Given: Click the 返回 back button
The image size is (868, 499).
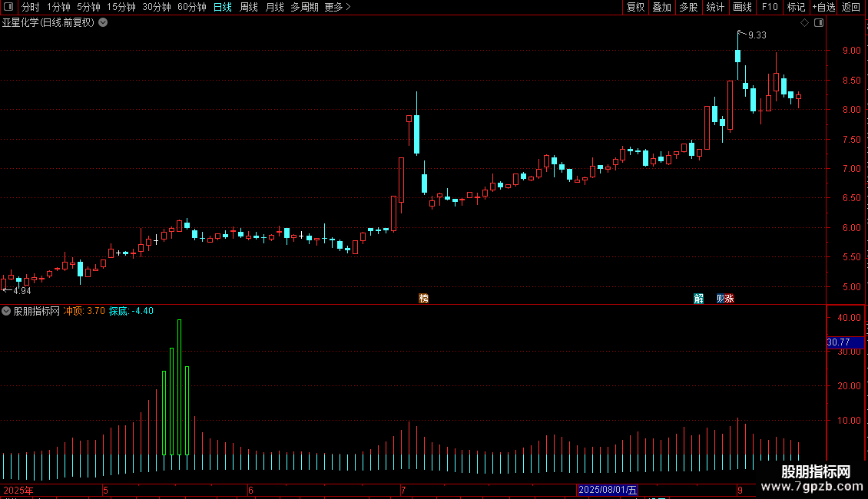Looking at the screenshot, I should [851, 7].
